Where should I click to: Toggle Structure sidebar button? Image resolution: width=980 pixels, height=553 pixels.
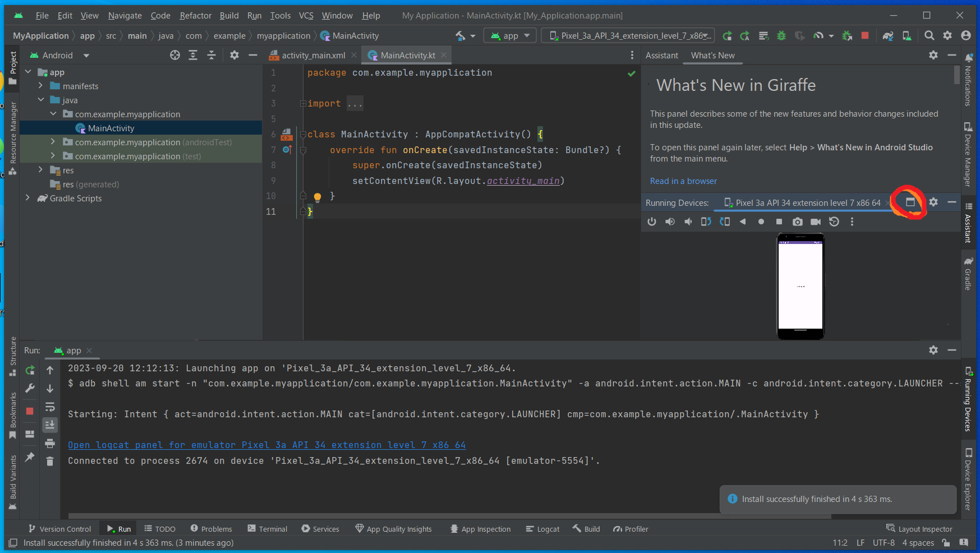[13, 357]
